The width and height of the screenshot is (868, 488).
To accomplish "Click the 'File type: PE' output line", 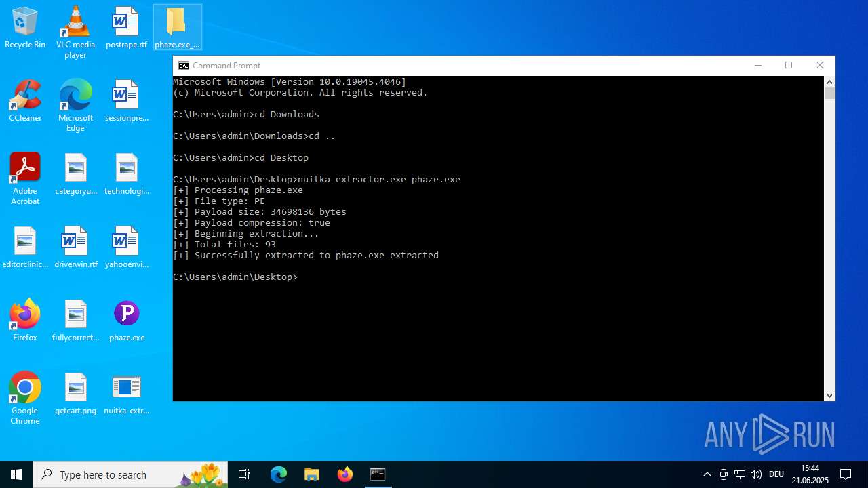I will click(219, 201).
